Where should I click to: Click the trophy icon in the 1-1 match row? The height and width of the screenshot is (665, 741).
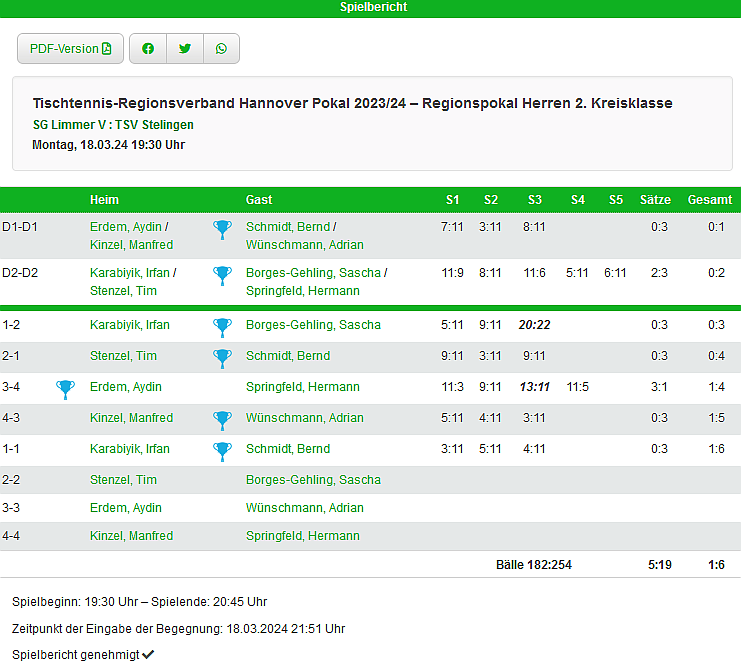(222, 450)
